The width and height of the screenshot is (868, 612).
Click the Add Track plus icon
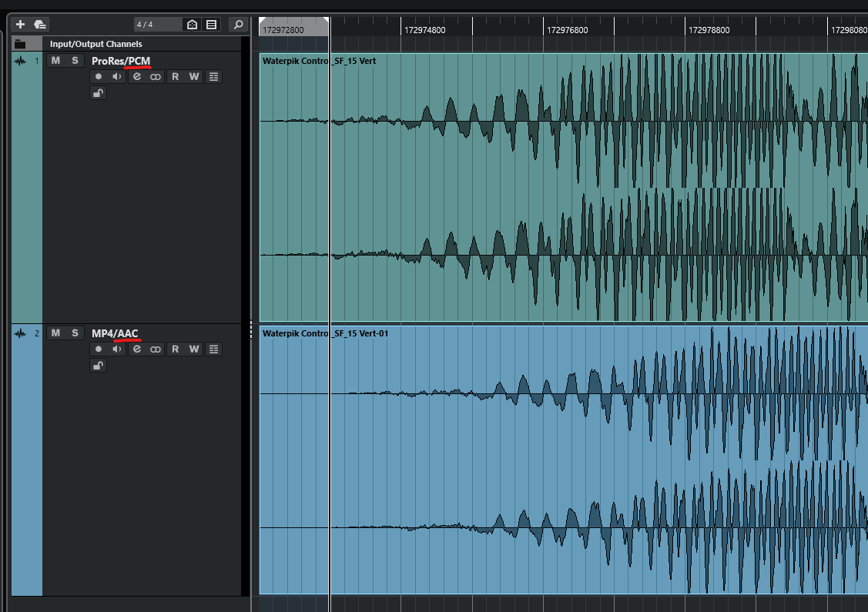click(21, 25)
